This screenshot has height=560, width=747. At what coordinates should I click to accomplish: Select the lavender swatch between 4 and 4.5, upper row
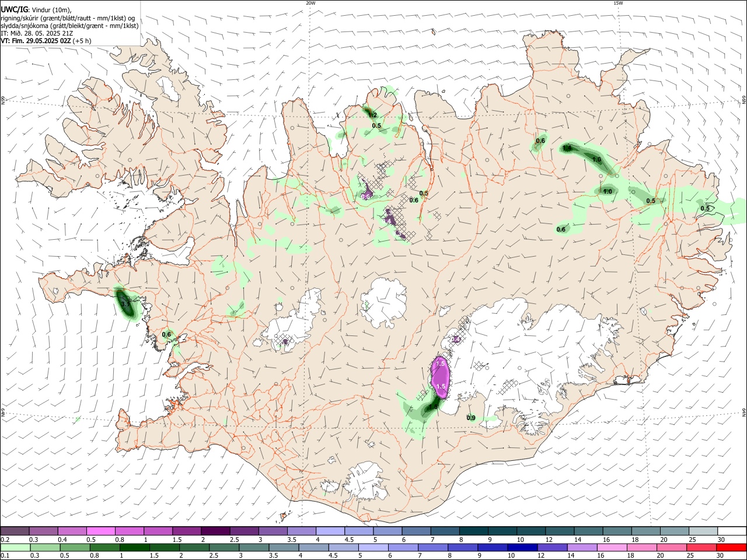tap(330, 531)
